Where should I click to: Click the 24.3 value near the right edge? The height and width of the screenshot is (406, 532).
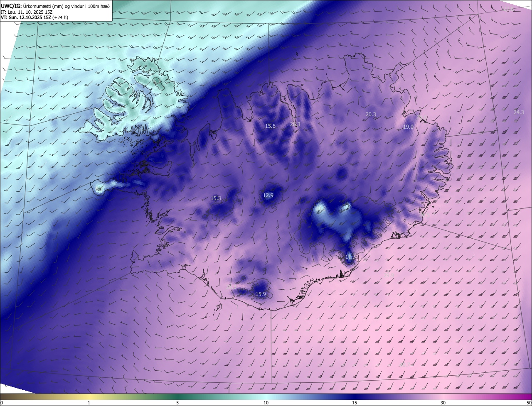tap(519, 112)
